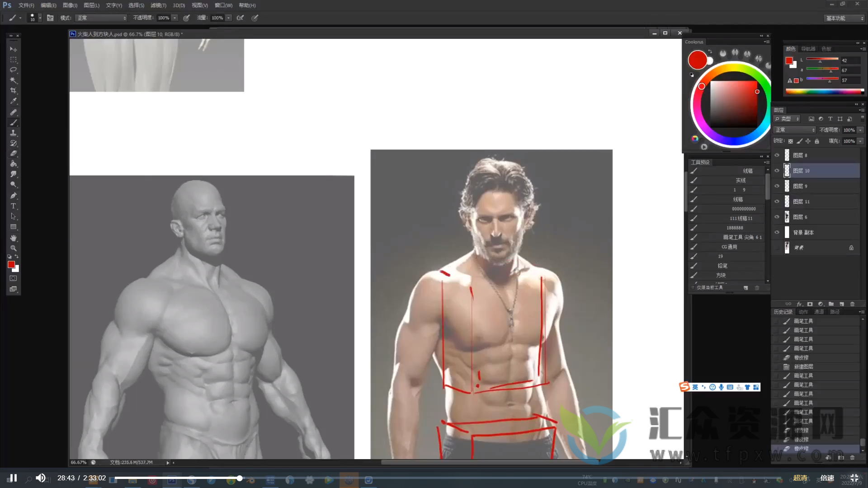Image resolution: width=868 pixels, height=488 pixels.
Task: Show the hidden 背景 layer
Action: click(777, 248)
